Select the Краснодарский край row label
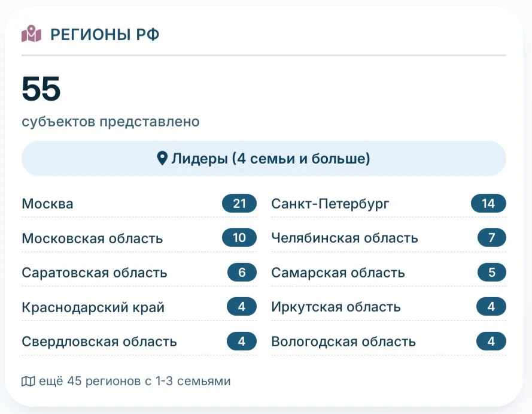 (93, 307)
